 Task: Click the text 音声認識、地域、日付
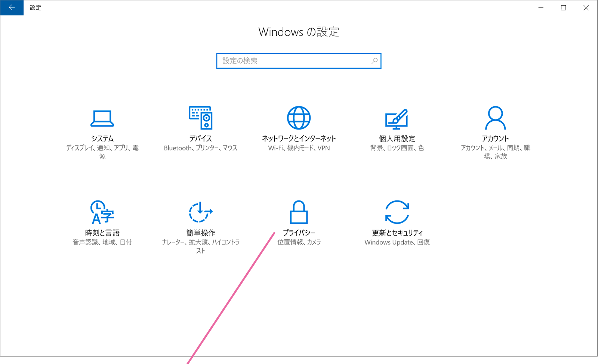[x=102, y=242]
